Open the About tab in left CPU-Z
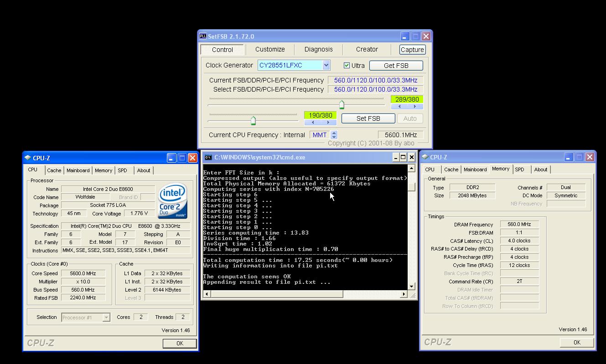Screen dimensions: 606x364 click(x=144, y=170)
